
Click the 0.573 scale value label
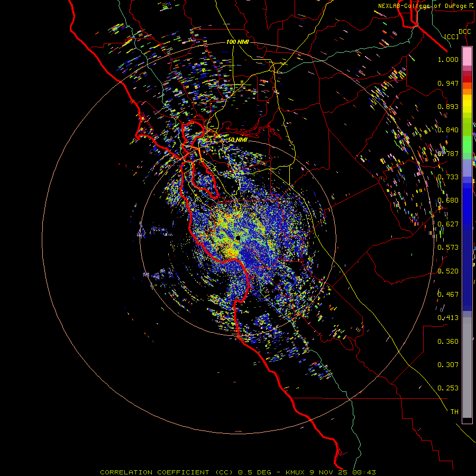point(448,248)
